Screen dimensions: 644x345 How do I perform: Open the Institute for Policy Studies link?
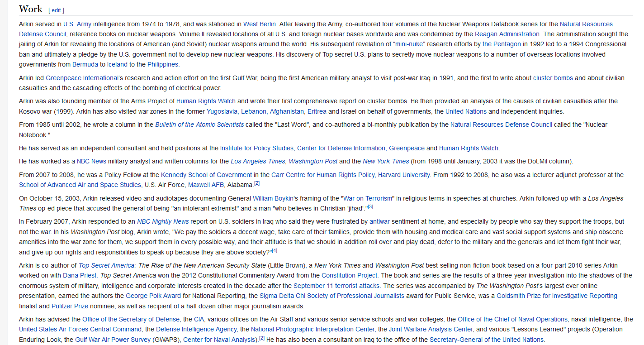(x=257, y=148)
